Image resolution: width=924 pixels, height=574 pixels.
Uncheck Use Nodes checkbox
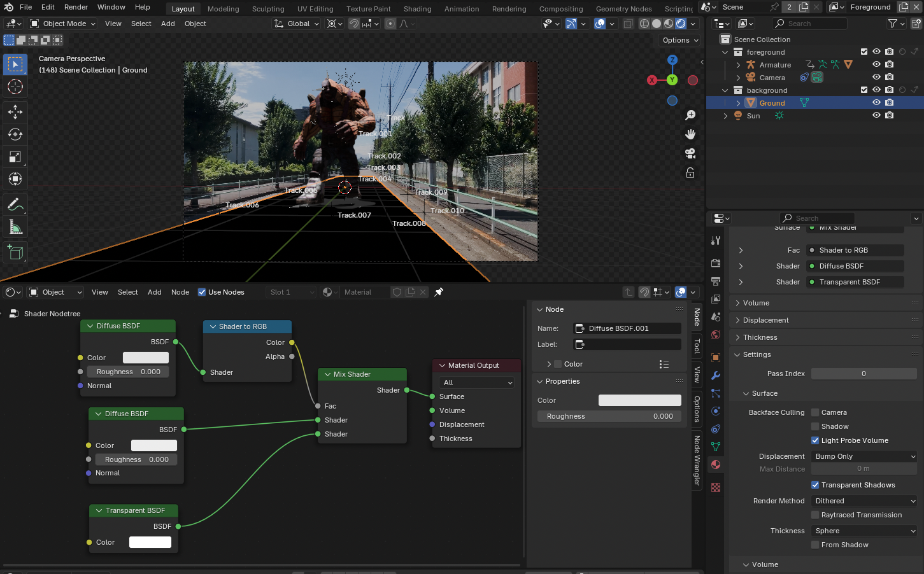click(x=202, y=292)
